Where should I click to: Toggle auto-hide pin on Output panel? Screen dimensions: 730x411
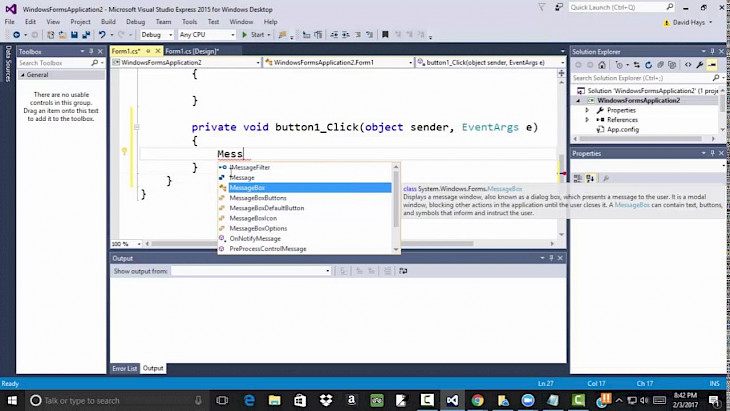tap(551, 258)
